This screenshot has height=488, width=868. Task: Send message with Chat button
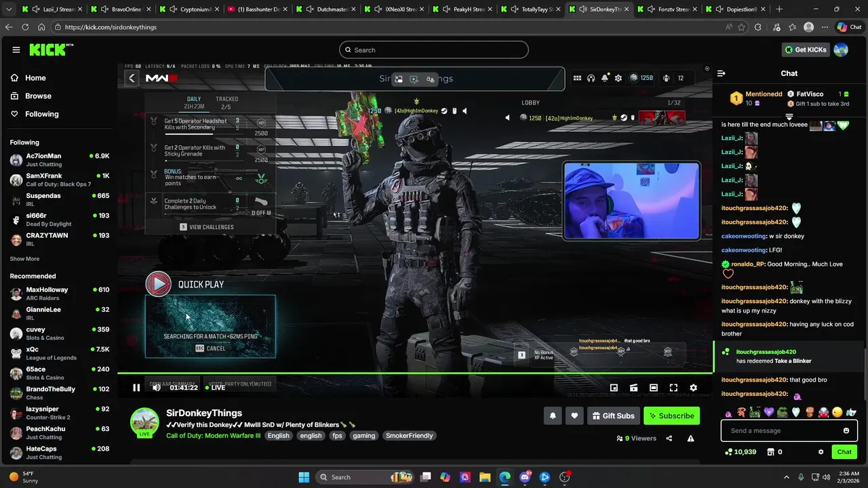point(844,452)
